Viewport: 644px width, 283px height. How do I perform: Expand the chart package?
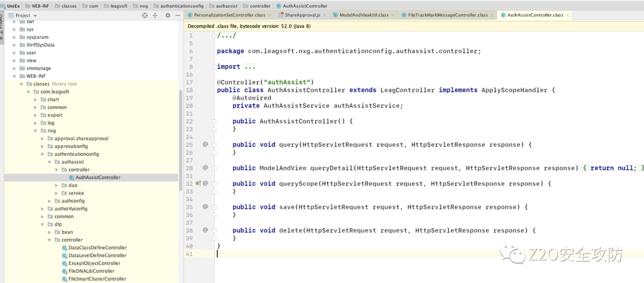(36, 100)
